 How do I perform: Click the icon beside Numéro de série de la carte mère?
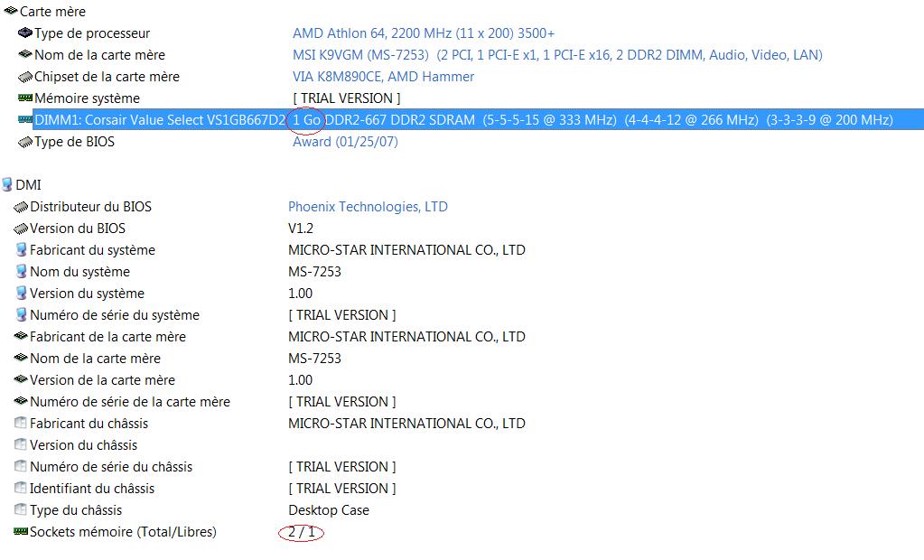[x=21, y=401]
